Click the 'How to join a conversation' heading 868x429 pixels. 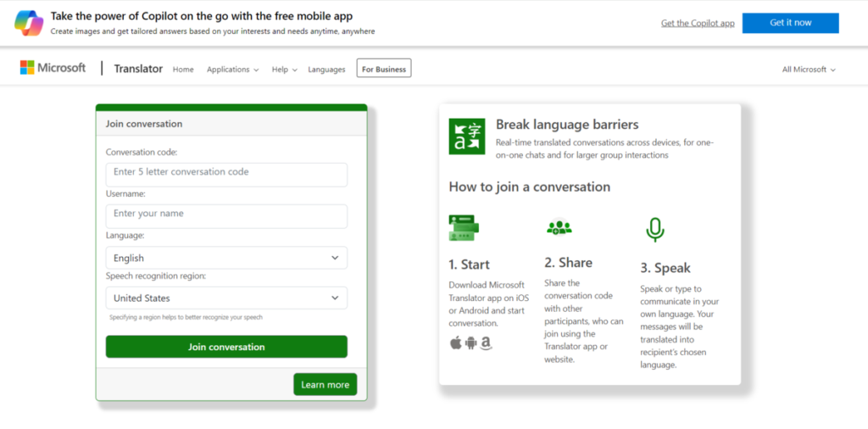tap(529, 187)
